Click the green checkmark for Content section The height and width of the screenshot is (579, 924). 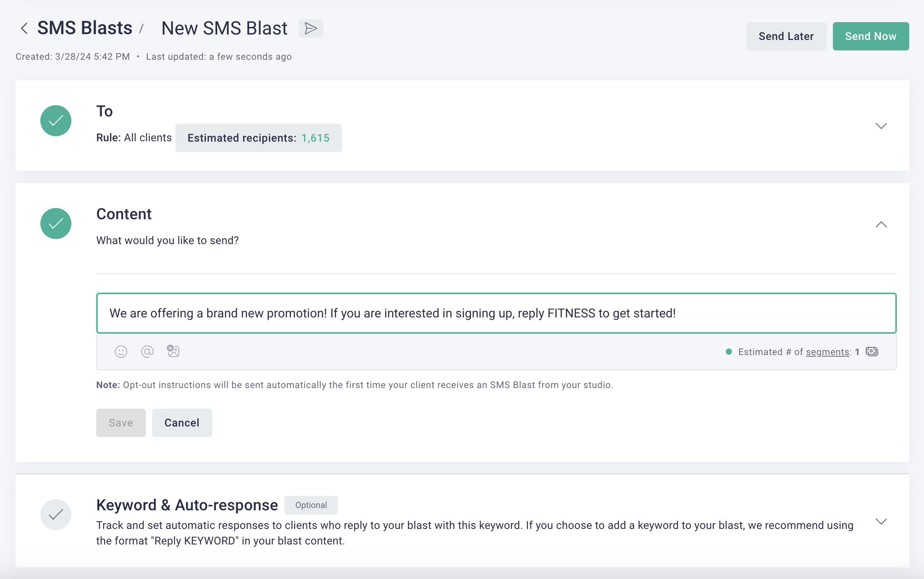(x=56, y=224)
